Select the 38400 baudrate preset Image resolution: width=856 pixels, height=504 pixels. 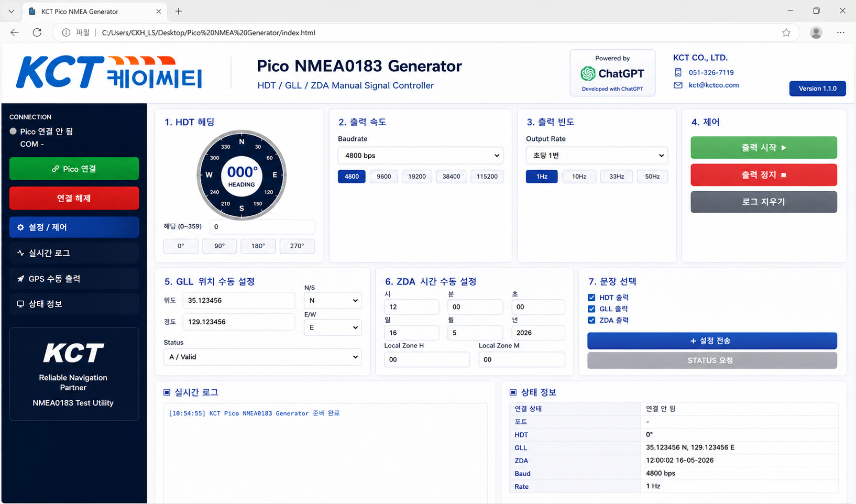(451, 177)
